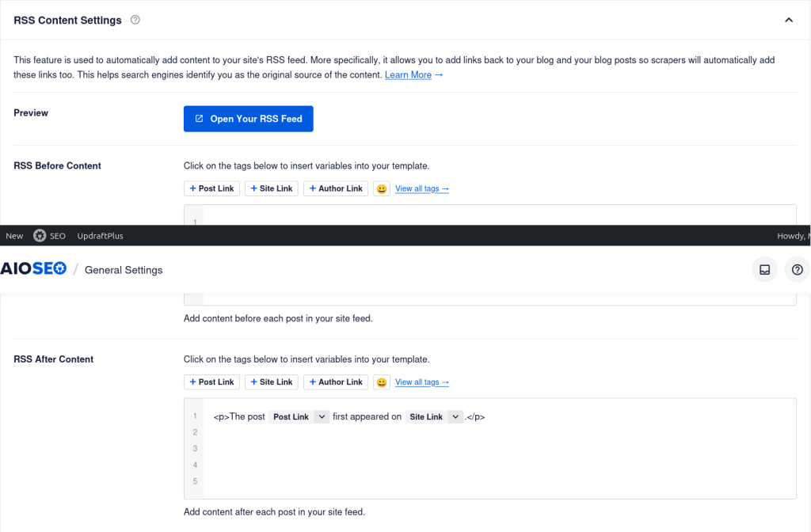Open emoji picker for RSS Before Content
The width and height of the screenshot is (811, 532).
tap(382, 188)
